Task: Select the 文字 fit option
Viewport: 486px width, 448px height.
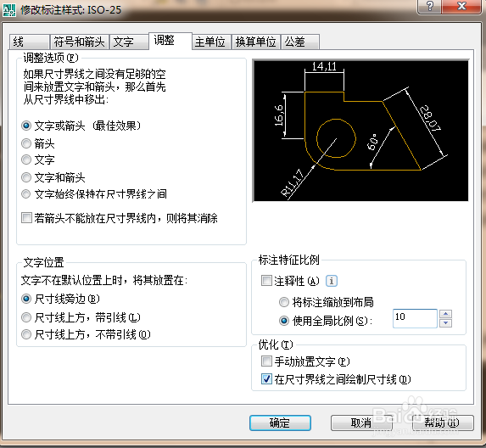Action: [x=38, y=160]
